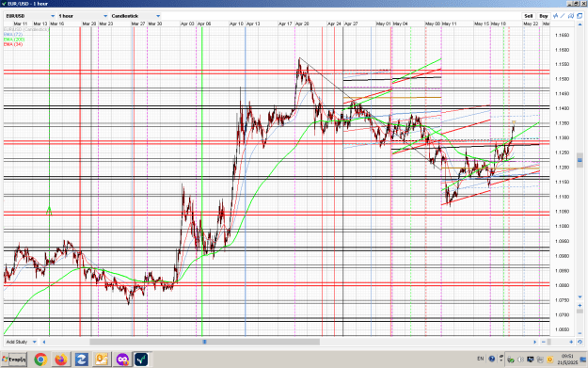The image size is (588, 368).
Task: Click the vertical scrollbar thumb on price axis
Action: [x=580, y=160]
